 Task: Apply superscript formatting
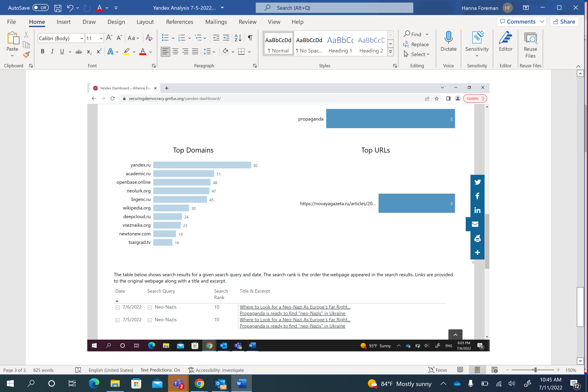pos(99,51)
